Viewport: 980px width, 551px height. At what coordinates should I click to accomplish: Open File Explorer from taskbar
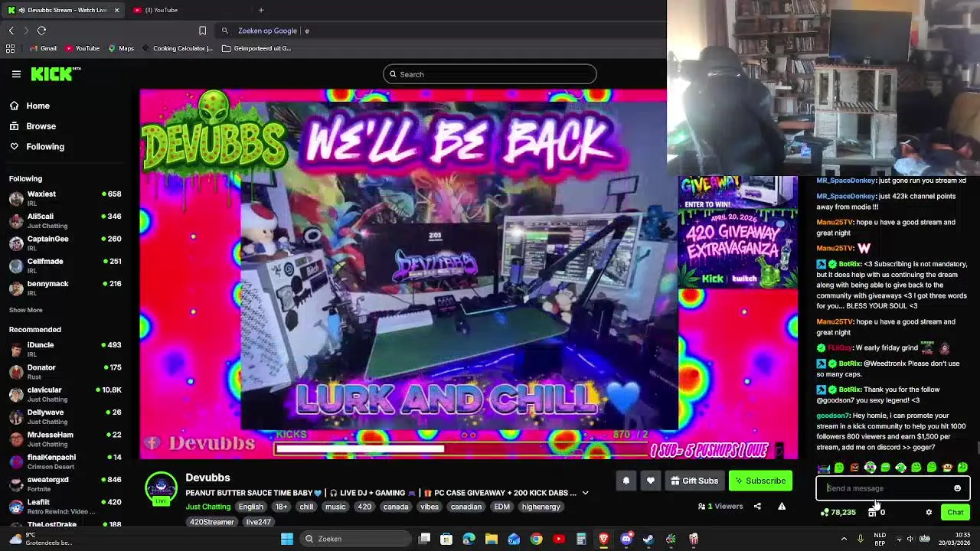click(x=492, y=539)
